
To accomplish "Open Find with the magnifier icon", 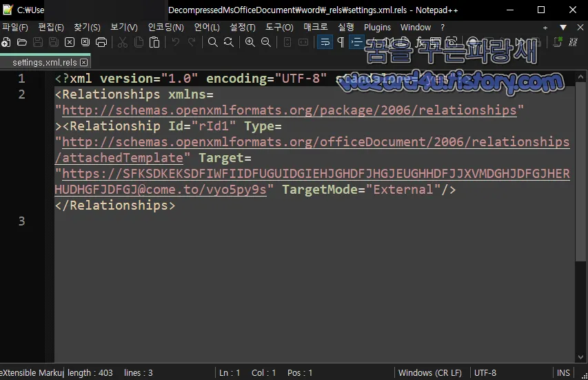I will pyautogui.click(x=212, y=42).
